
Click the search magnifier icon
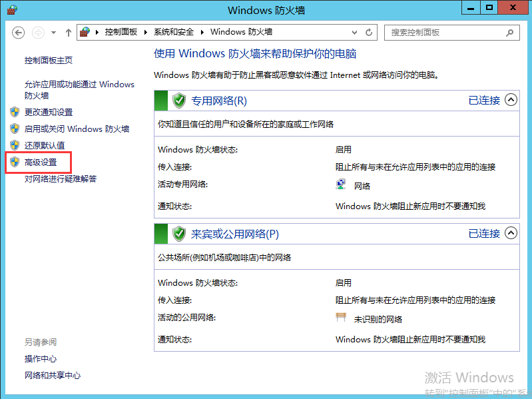point(509,33)
